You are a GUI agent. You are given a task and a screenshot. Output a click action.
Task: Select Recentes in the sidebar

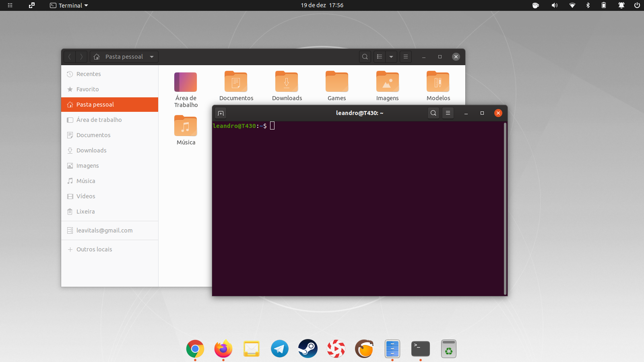coord(109,74)
